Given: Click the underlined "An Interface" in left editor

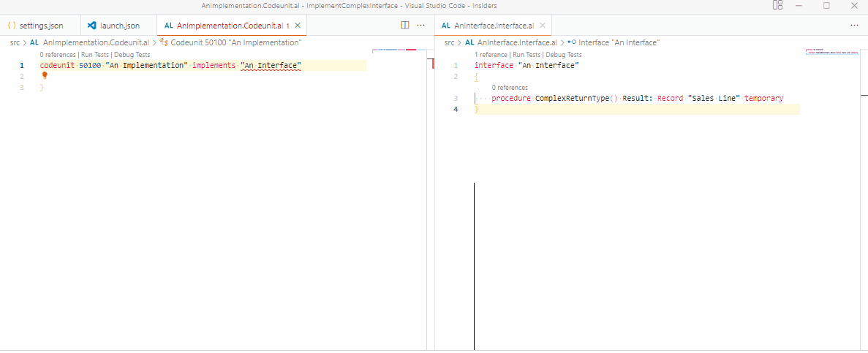Looking at the screenshot, I should (271, 66).
